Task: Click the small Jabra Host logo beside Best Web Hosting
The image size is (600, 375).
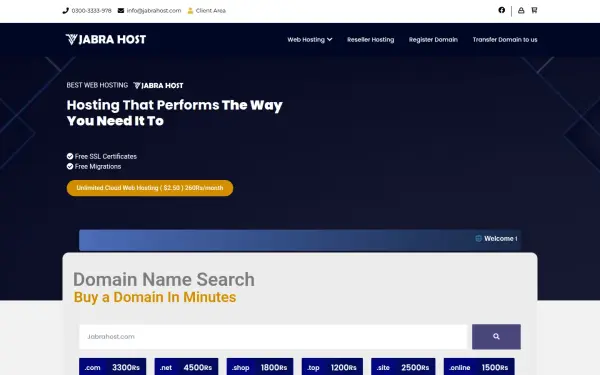Action: pyautogui.click(x=158, y=86)
